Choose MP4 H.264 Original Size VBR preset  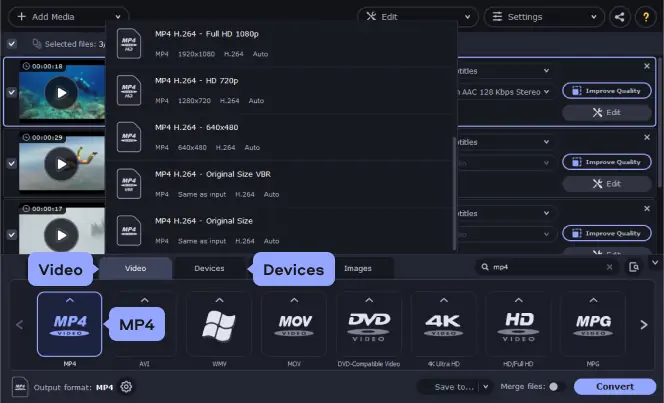click(279, 184)
